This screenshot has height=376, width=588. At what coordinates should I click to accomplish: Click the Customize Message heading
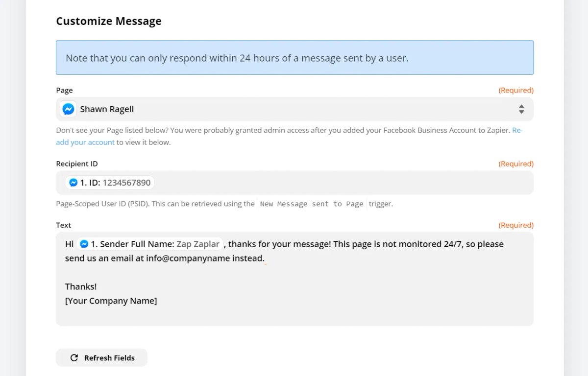(109, 21)
